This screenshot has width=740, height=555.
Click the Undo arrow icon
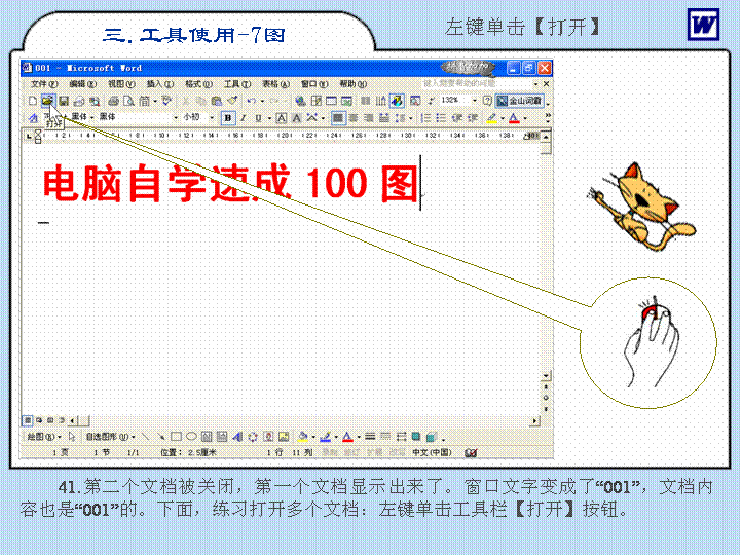coord(251,101)
